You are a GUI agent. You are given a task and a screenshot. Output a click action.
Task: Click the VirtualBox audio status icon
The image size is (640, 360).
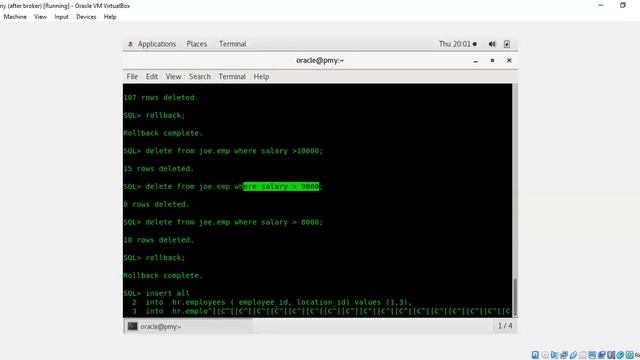point(554,355)
